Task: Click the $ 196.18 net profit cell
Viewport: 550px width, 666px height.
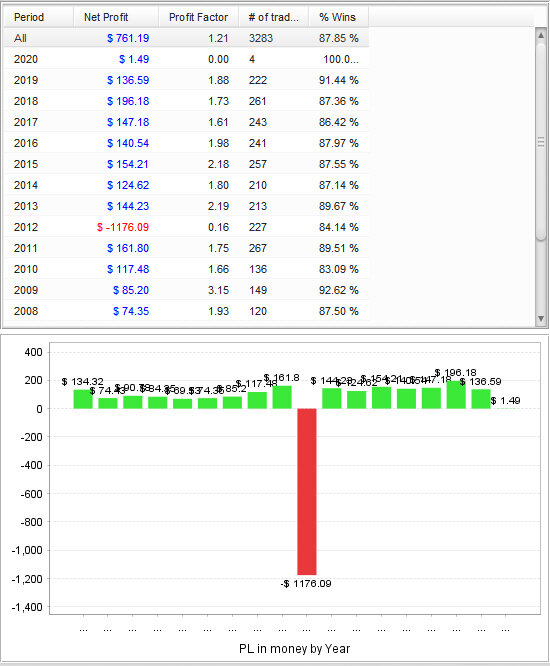Action: (x=128, y=101)
